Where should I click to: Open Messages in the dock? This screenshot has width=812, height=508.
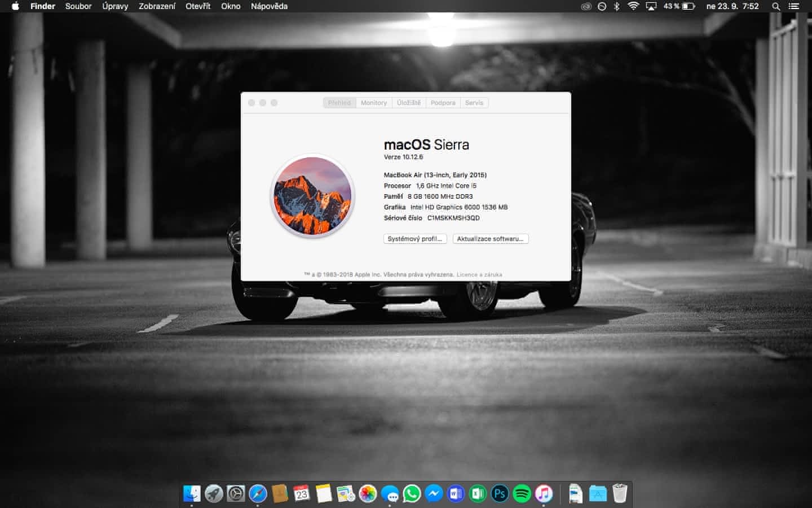click(390, 494)
